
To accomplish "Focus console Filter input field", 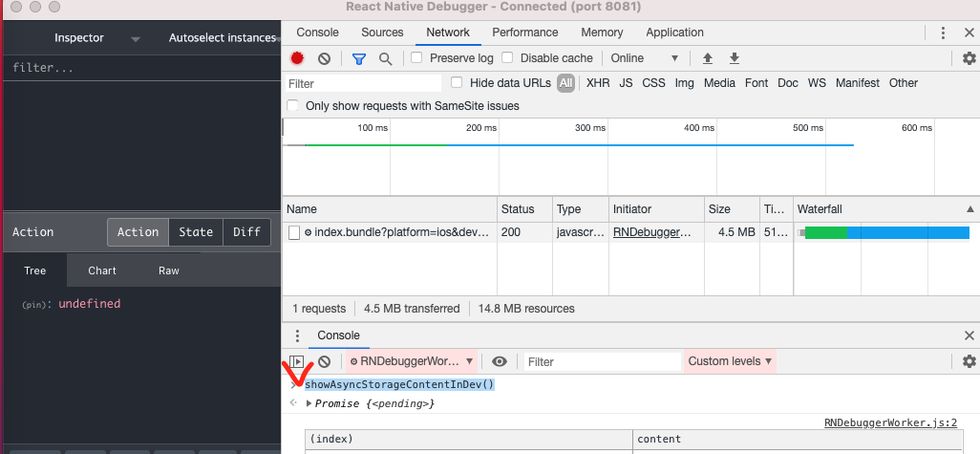I will tap(603, 361).
